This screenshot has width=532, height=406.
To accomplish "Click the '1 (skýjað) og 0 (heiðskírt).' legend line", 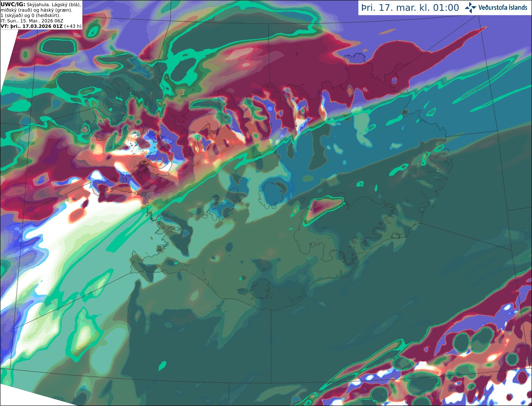I will 30,15.
